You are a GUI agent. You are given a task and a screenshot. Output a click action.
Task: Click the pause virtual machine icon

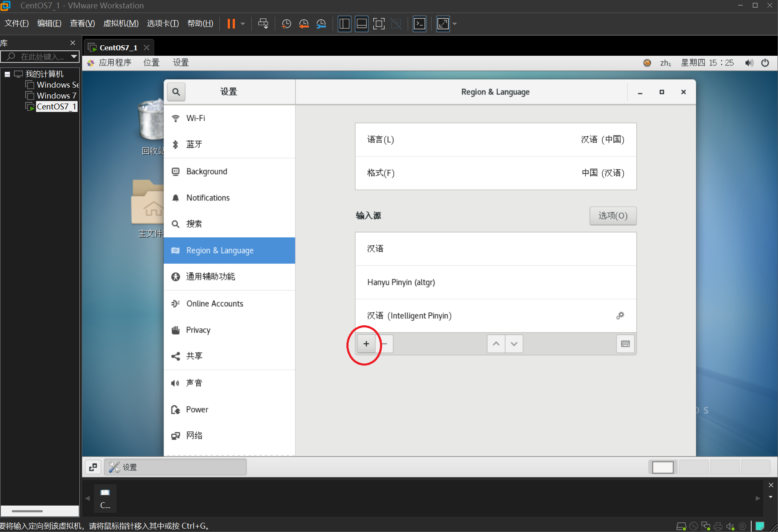[231, 23]
